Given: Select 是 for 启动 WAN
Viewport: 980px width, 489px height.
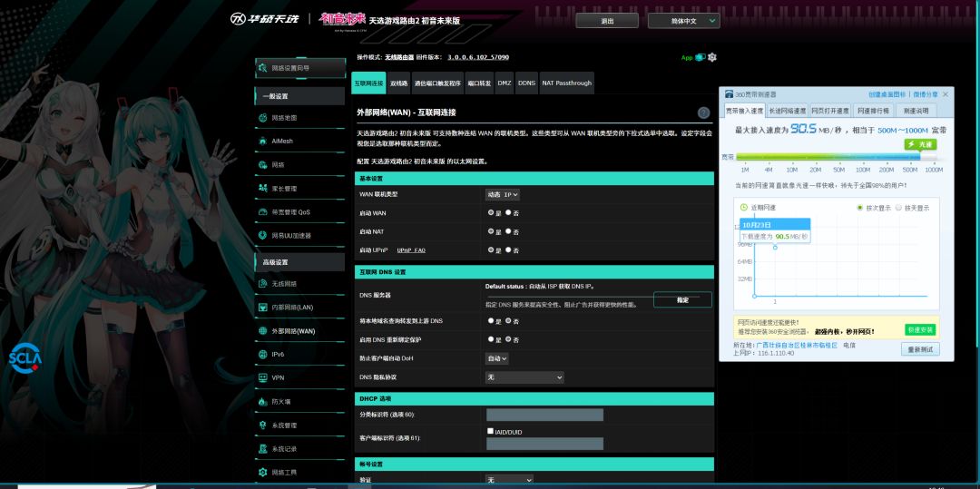Looking at the screenshot, I should pos(491,212).
